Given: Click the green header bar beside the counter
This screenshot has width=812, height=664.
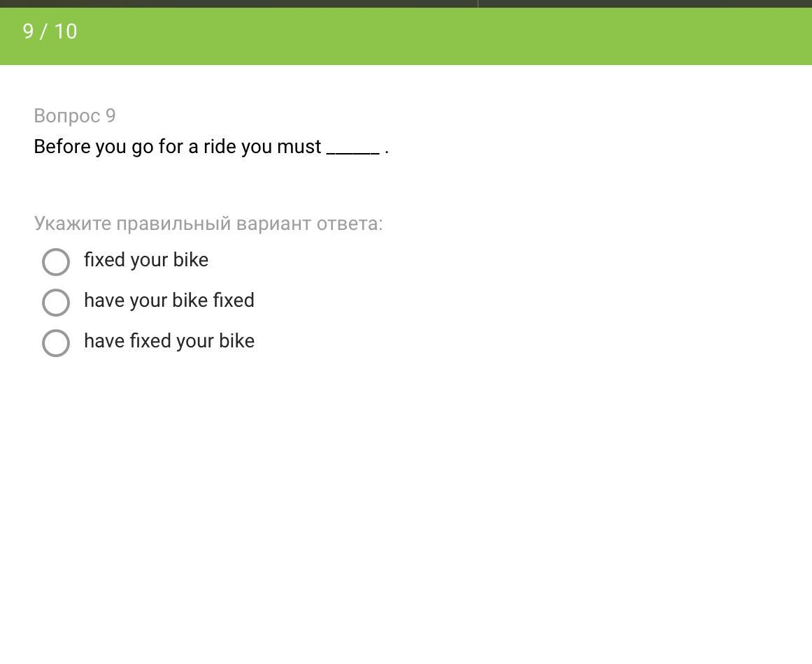Looking at the screenshot, I should click(x=420, y=35).
